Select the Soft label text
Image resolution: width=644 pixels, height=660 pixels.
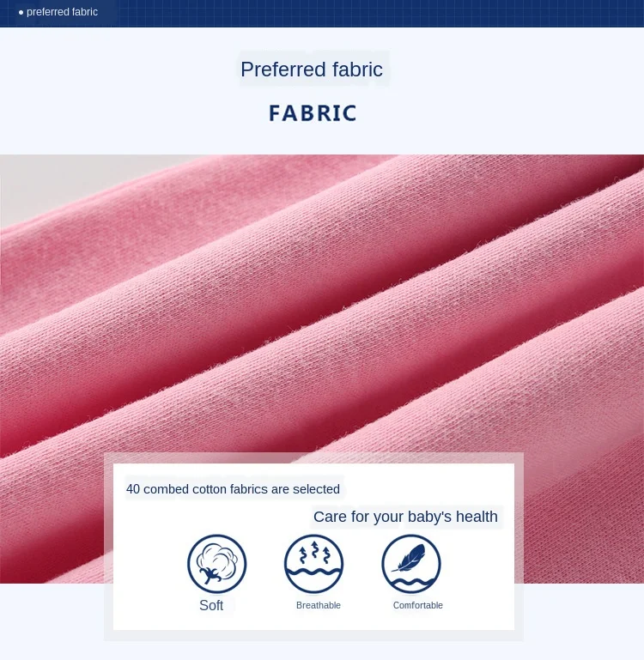click(x=211, y=605)
